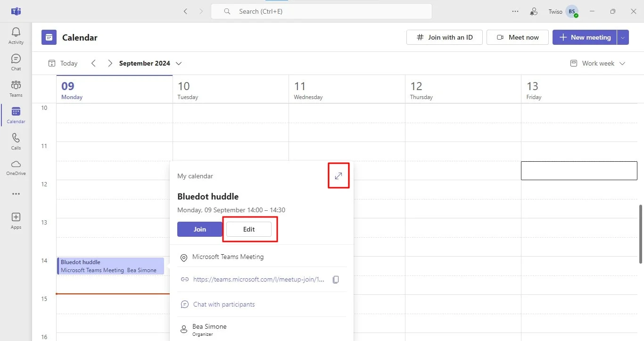Open the Work week view dropdown

pyautogui.click(x=597, y=63)
